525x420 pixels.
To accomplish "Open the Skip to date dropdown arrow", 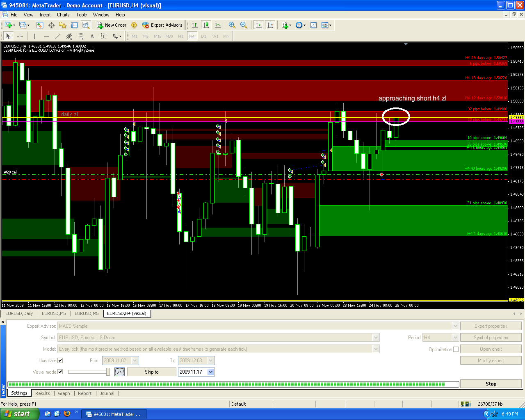I will click(211, 372).
